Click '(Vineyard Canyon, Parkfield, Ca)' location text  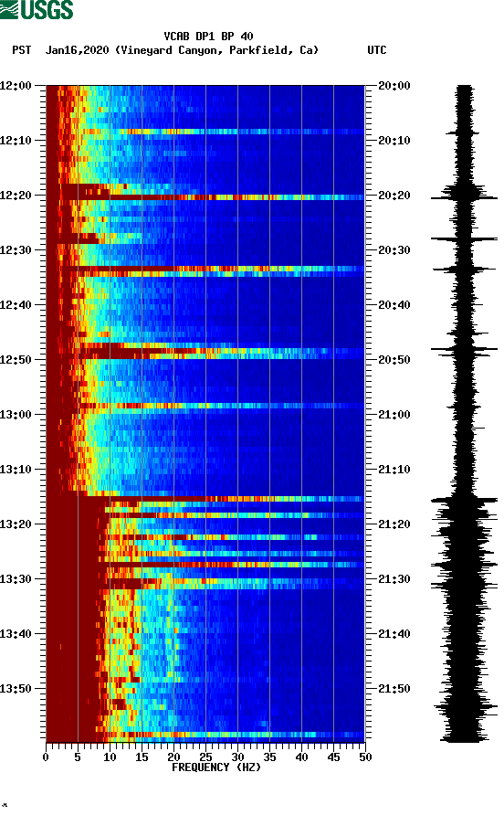pos(216,50)
